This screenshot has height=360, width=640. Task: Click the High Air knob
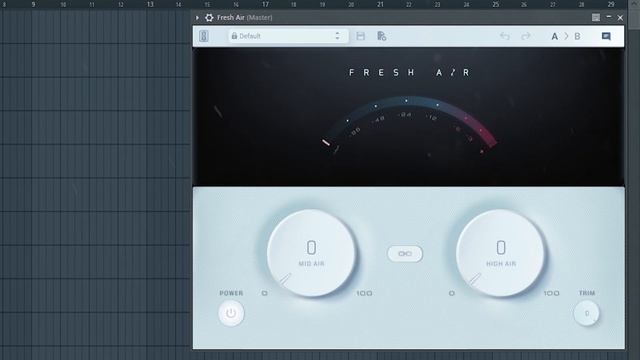[500, 253]
